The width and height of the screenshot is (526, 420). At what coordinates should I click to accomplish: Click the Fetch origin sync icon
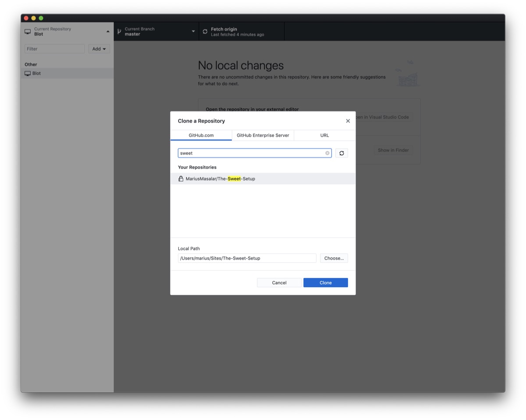pyautogui.click(x=205, y=32)
